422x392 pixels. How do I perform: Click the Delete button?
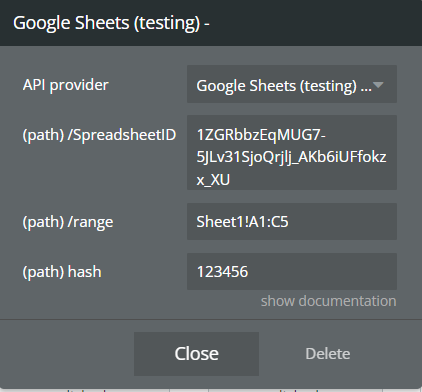point(328,354)
